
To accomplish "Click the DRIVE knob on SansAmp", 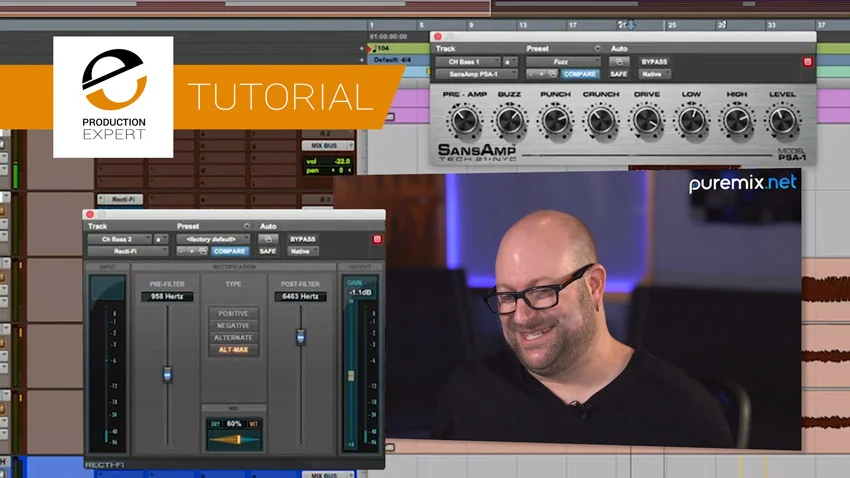I will tap(646, 121).
